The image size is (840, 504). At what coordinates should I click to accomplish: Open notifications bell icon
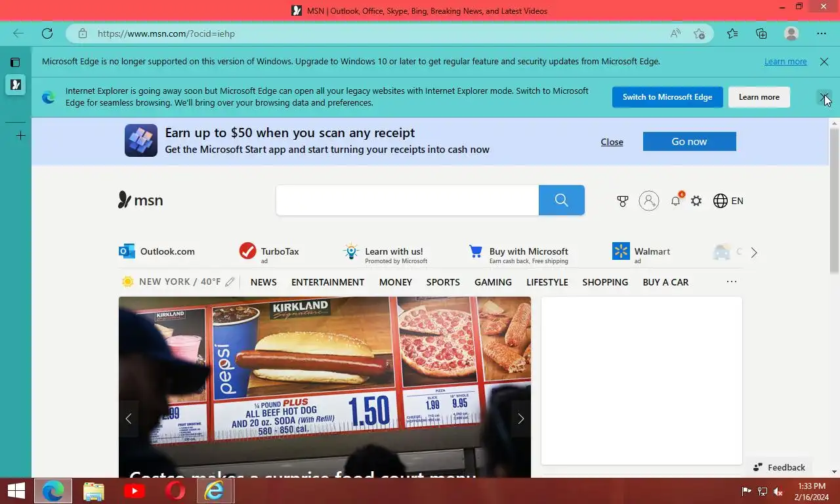[x=675, y=201]
